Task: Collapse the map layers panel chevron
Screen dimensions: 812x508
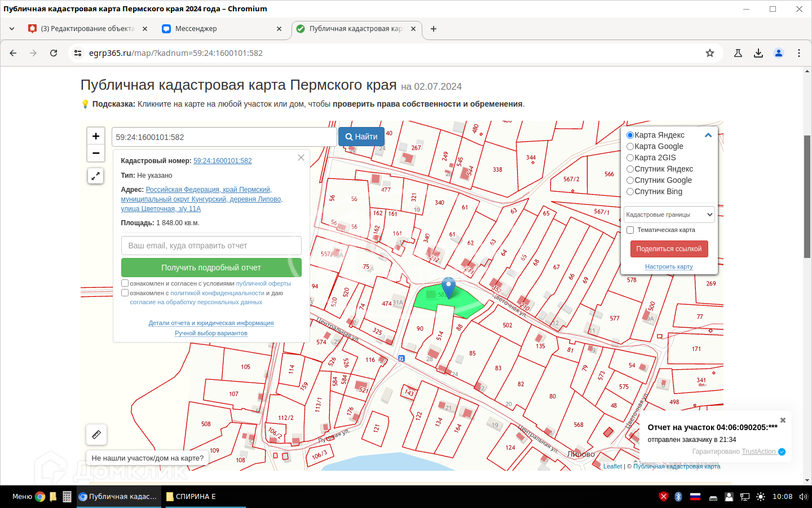Action: pyautogui.click(x=708, y=135)
